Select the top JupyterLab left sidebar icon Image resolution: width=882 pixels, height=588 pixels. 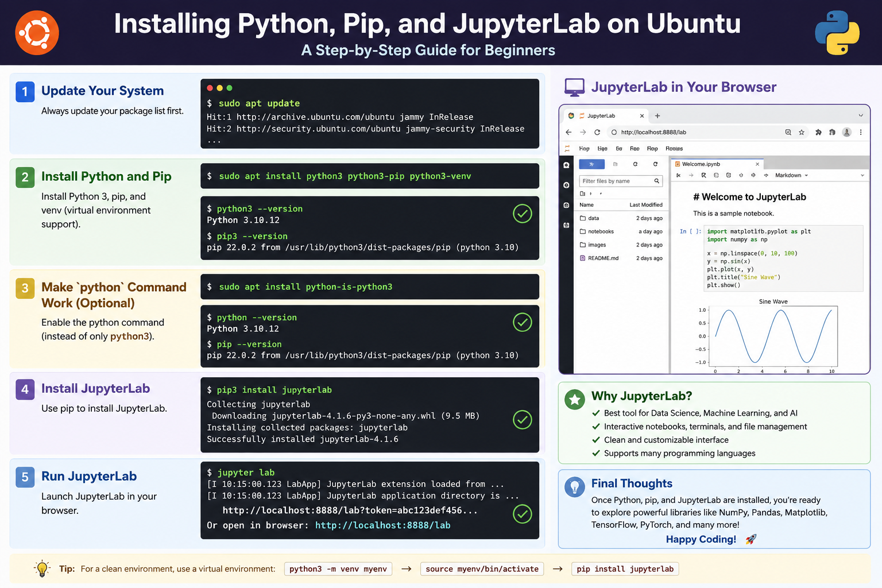(567, 165)
